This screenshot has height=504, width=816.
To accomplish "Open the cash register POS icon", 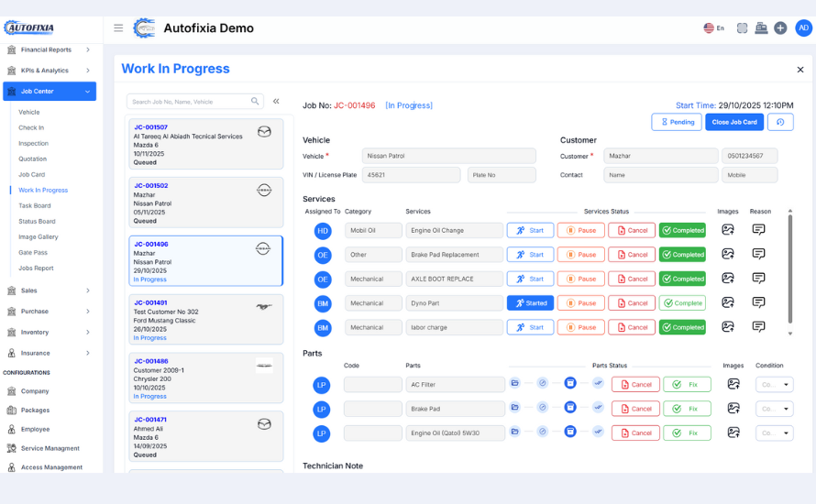I will [761, 28].
